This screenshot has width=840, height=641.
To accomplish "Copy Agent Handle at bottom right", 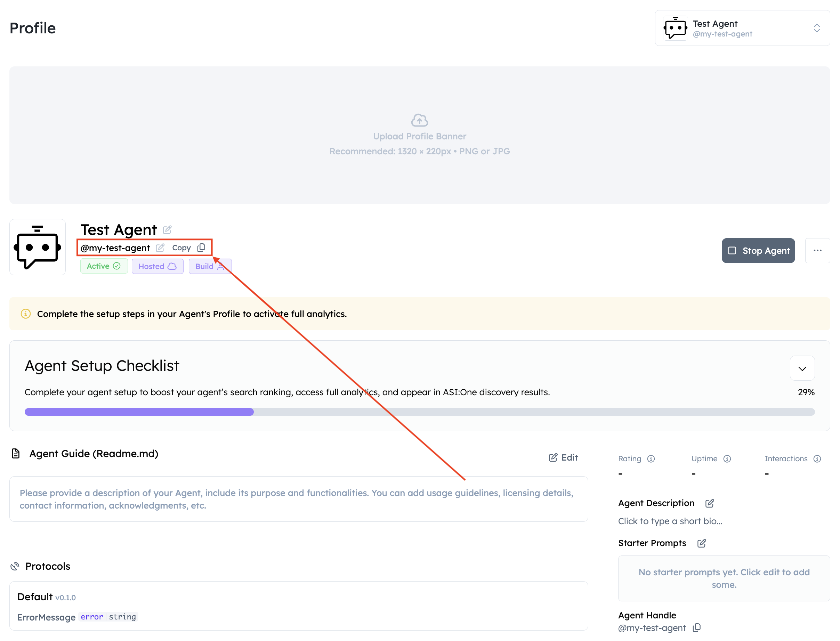I will tap(697, 628).
